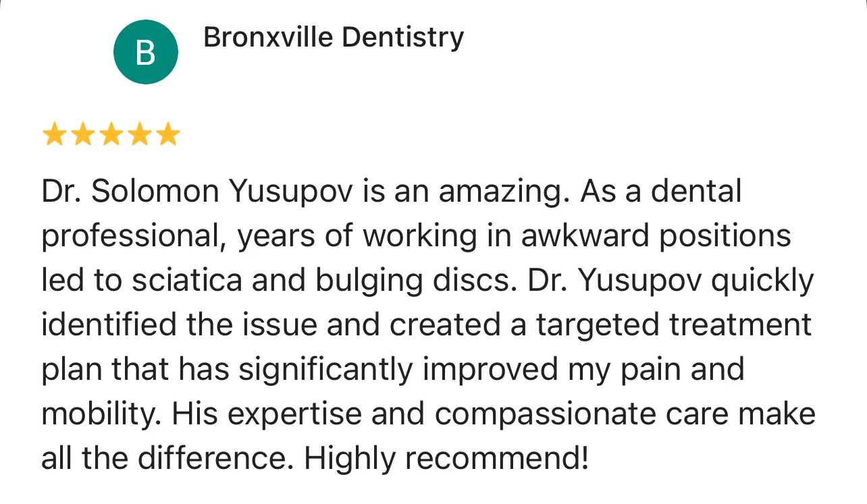Select the second yellow rating star
This screenshot has width=867, height=504.
point(82,135)
